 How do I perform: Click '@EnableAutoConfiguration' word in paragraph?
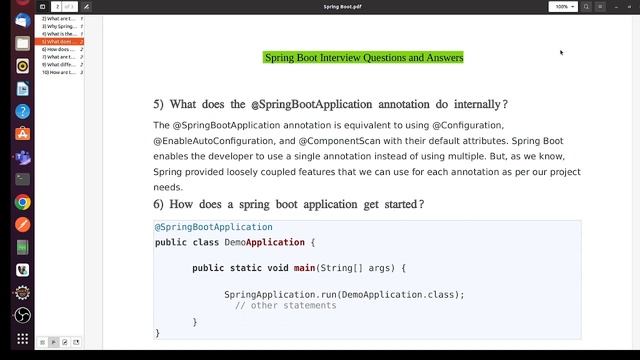coord(213,141)
